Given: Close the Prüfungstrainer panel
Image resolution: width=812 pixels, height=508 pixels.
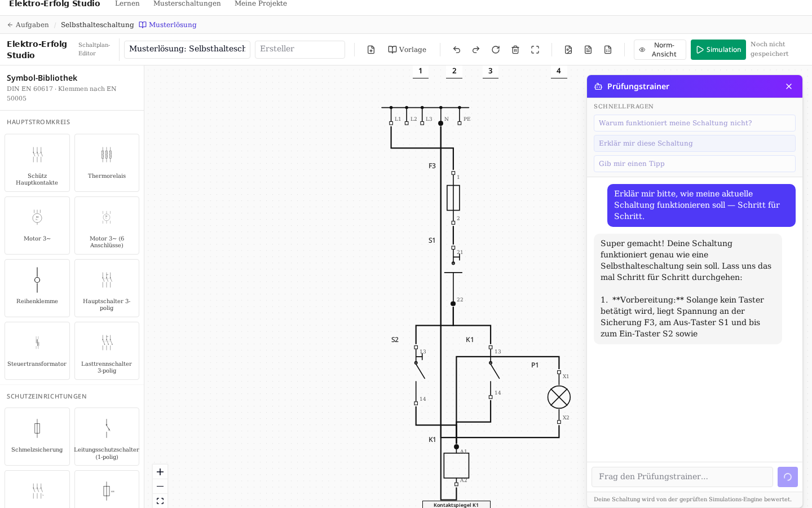Looking at the screenshot, I should click(x=789, y=86).
